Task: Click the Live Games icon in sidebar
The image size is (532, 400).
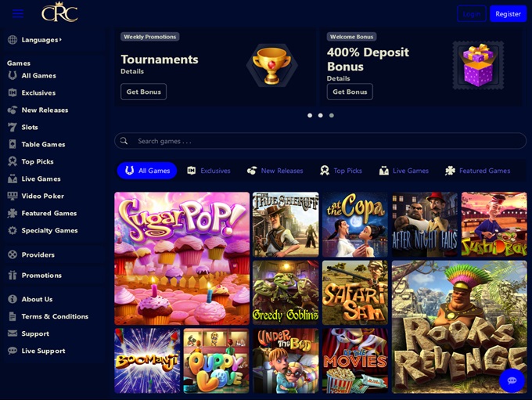Action: (13, 178)
